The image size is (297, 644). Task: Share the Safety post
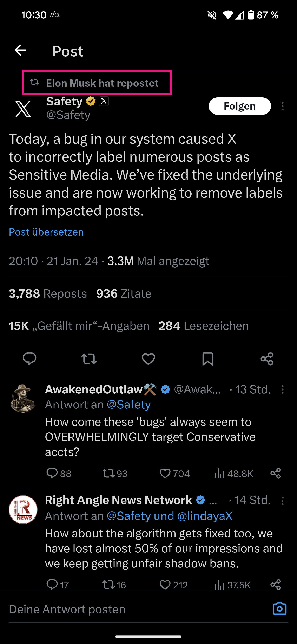click(x=267, y=359)
